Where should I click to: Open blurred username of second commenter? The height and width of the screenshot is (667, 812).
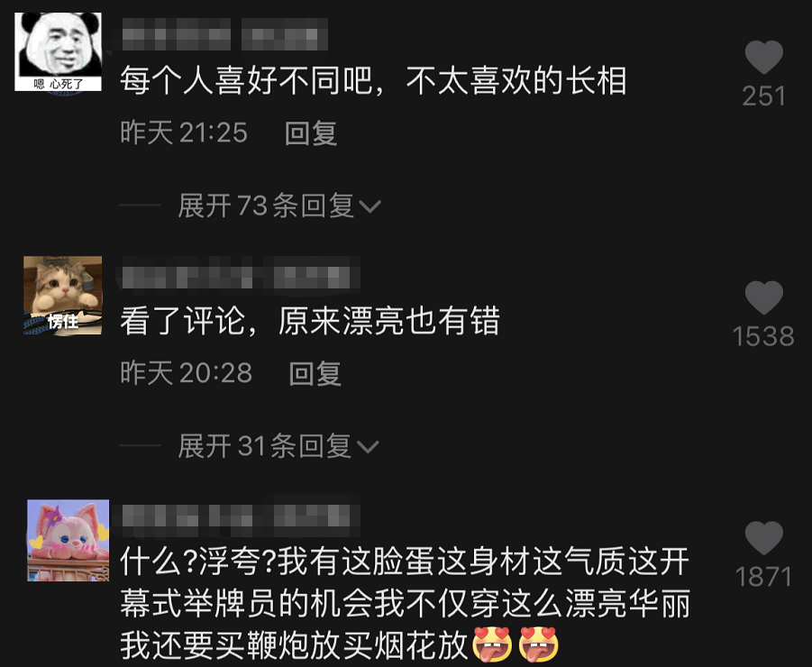239,274
